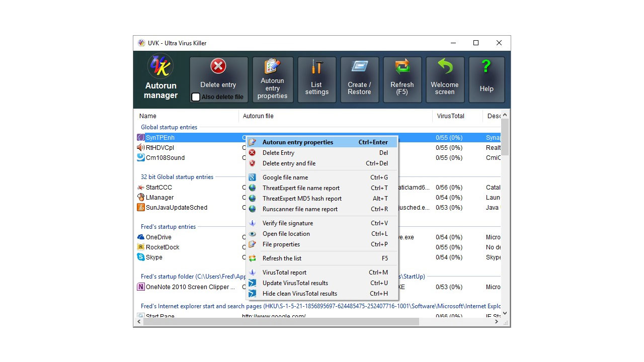Open Autorun entry properties from the toolbar

pos(272,80)
